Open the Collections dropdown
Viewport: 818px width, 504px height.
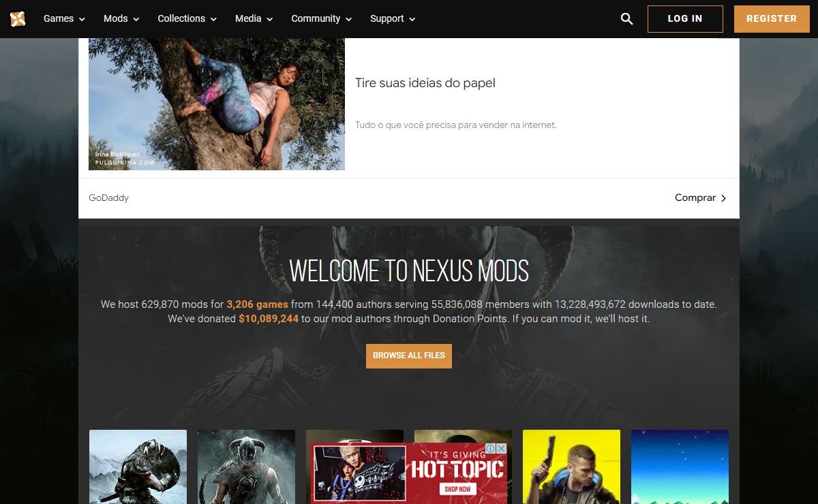pyautogui.click(x=187, y=18)
